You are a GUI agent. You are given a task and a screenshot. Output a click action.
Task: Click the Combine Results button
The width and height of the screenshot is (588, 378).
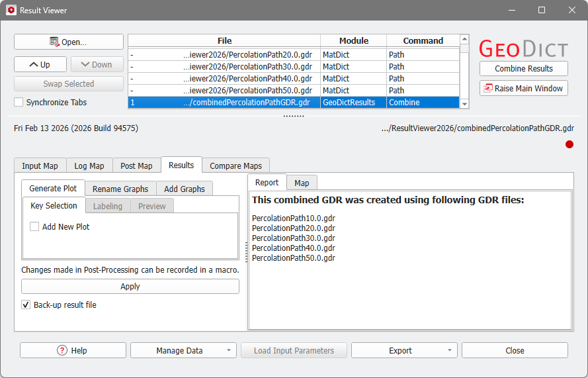click(x=523, y=69)
